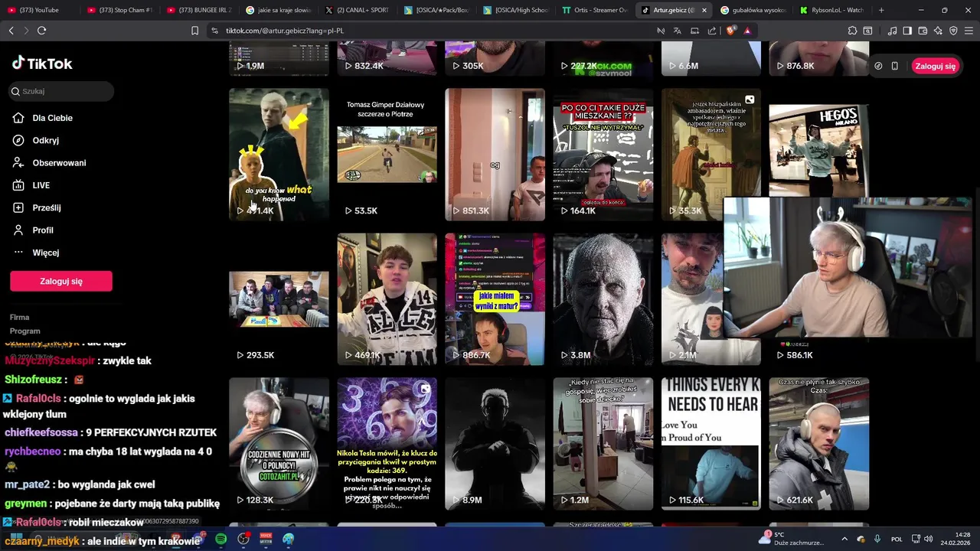Open a new browser tab
The width and height of the screenshot is (980, 551).
point(881,10)
